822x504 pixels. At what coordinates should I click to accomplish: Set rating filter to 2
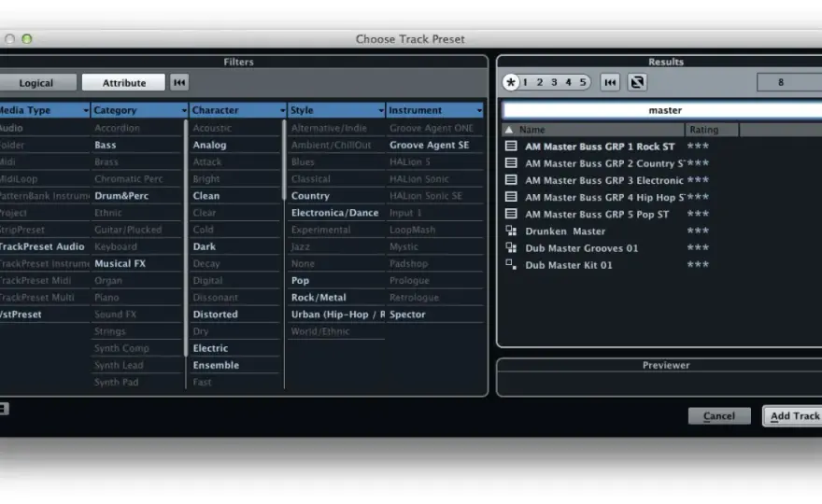pos(540,82)
